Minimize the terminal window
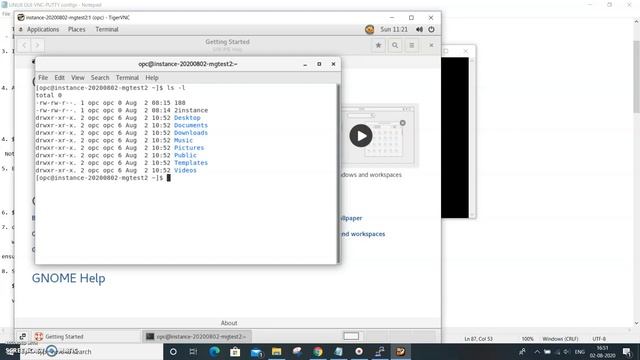640x360 pixels. 305,64
